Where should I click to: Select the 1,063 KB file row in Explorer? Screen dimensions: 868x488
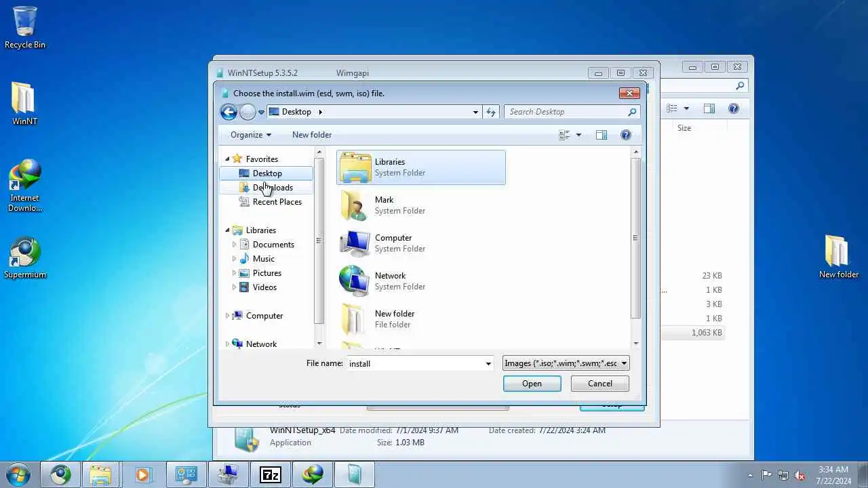[x=694, y=333]
